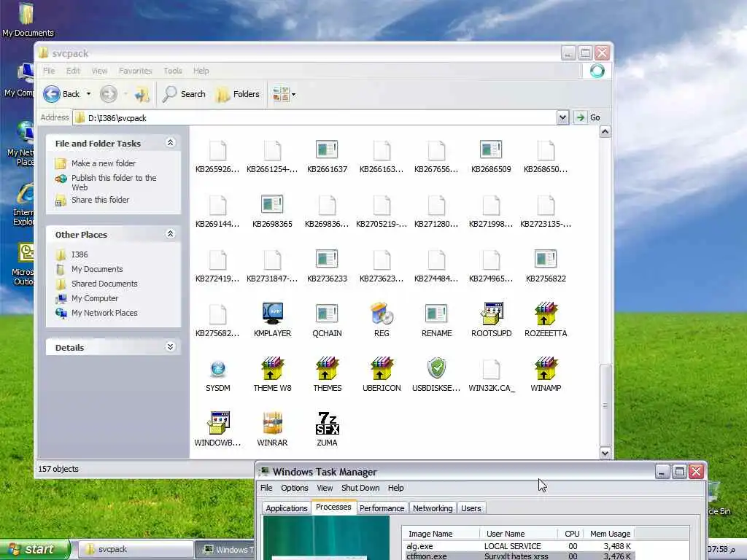Click Share this folder link
The height and width of the screenshot is (560, 747).
(x=100, y=200)
